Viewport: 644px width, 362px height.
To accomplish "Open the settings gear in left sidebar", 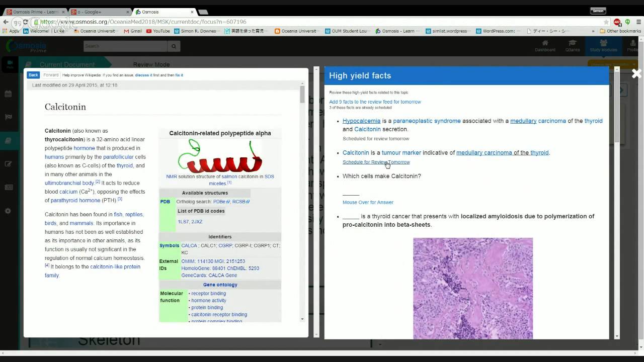I will 8,211.
